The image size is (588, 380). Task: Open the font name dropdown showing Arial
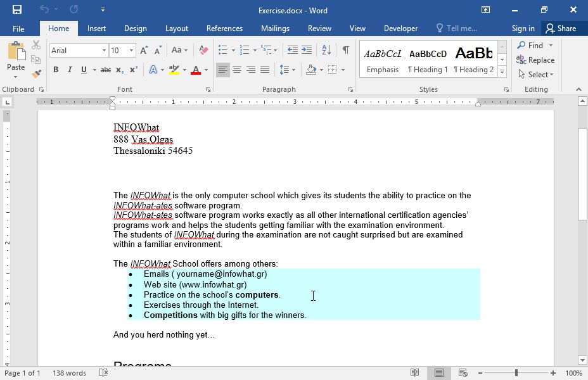pyautogui.click(x=104, y=50)
